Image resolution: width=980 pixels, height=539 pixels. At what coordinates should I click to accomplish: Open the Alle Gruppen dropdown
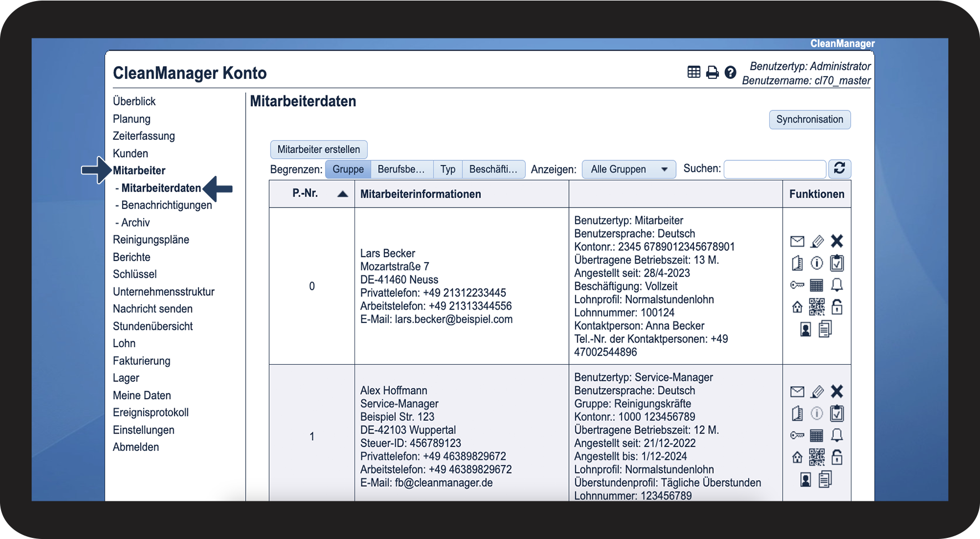point(628,169)
